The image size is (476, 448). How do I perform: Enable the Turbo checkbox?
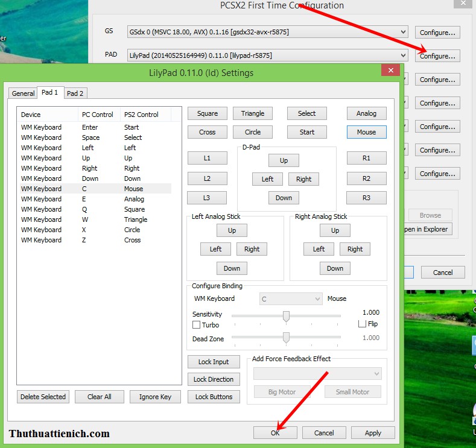click(x=196, y=325)
